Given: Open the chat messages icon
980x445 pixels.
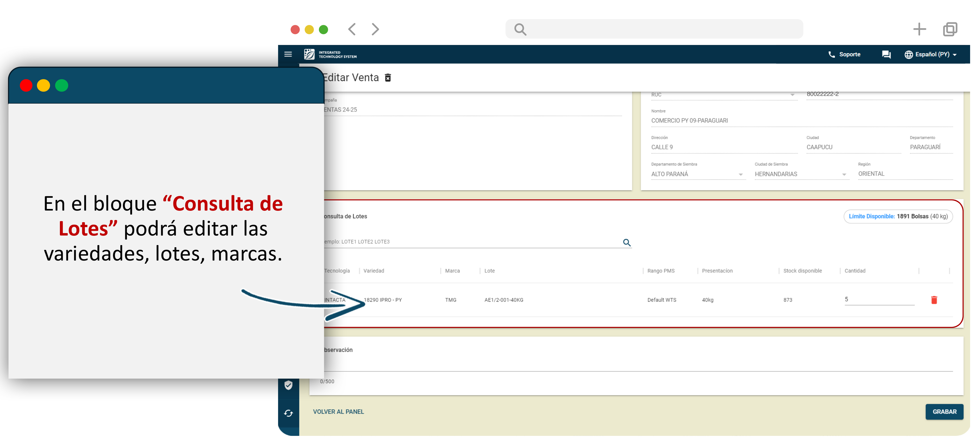Looking at the screenshot, I should (x=886, y=54).
